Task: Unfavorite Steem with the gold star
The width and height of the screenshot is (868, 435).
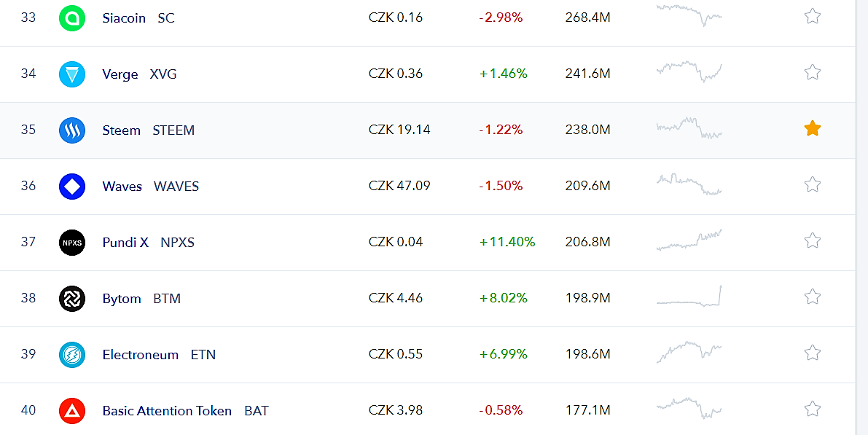Action: [x=813, y=129]
